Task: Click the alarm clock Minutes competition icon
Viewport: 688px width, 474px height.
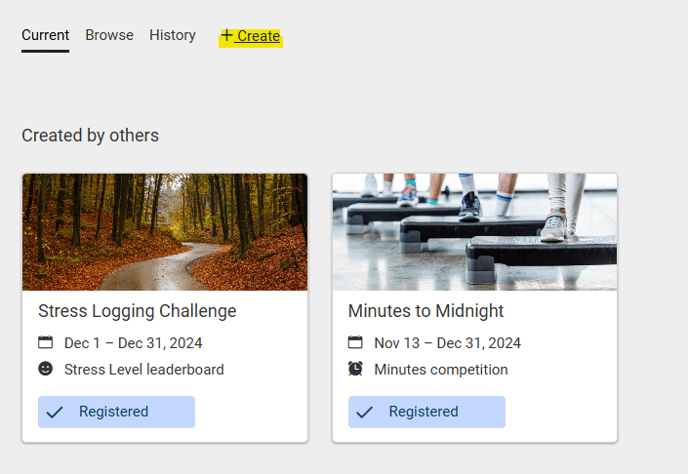Action: point(356,369)
